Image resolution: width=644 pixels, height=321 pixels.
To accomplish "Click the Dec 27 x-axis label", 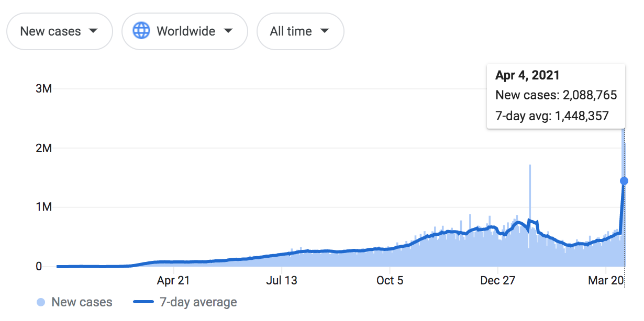I will point(498,281).
